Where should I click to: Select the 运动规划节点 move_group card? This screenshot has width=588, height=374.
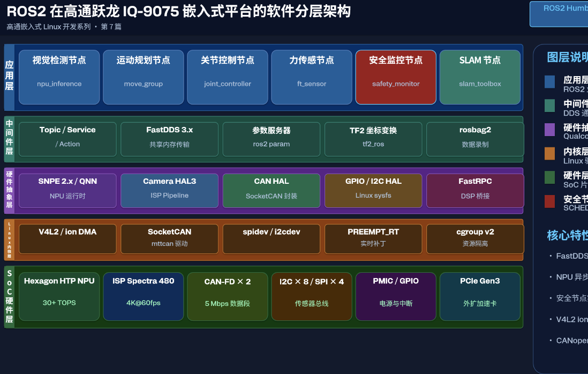click(143, 77)
